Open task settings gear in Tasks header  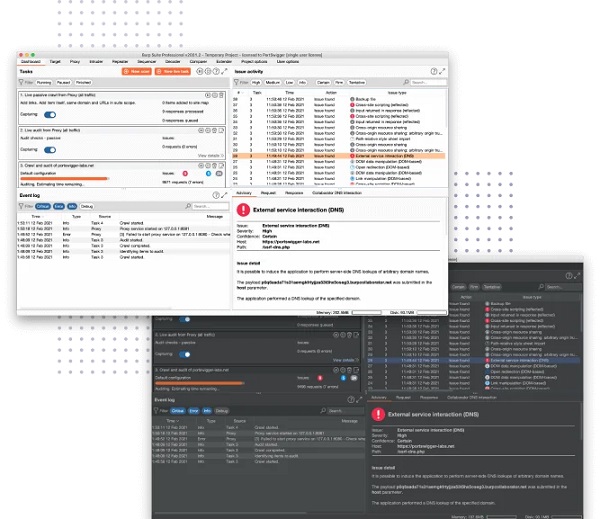(x=208, y=71)
